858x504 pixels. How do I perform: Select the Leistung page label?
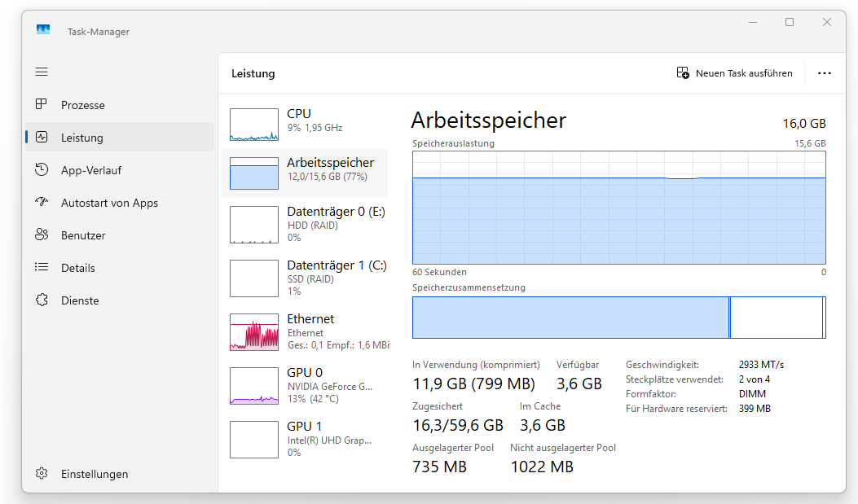pyautogui.click(x=82, y=138)
